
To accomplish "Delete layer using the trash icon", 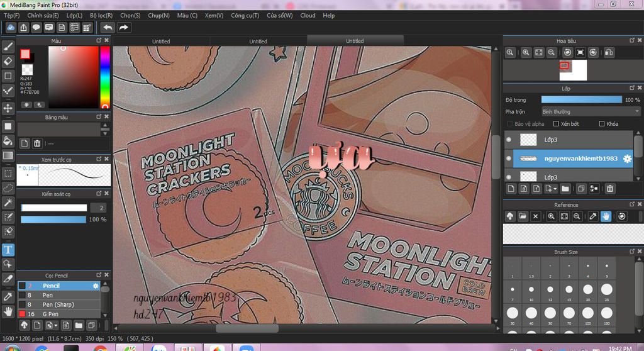I will pyautogui.click(x=609, y=189).
